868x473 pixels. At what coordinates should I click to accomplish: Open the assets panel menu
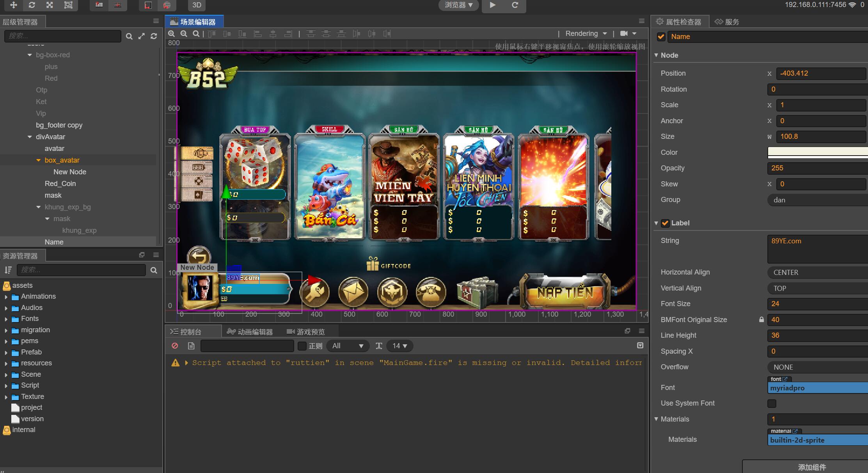coord(156,255)
